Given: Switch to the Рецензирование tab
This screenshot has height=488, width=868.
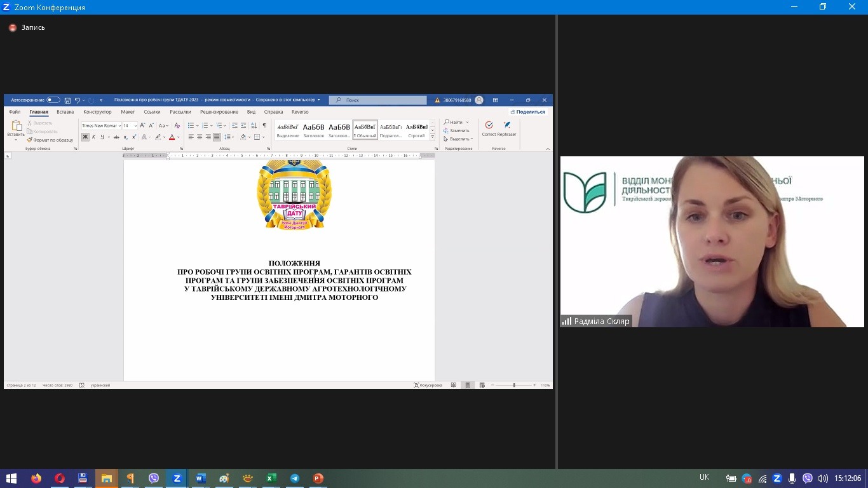Looking at the screenshot, I should 219,112.
